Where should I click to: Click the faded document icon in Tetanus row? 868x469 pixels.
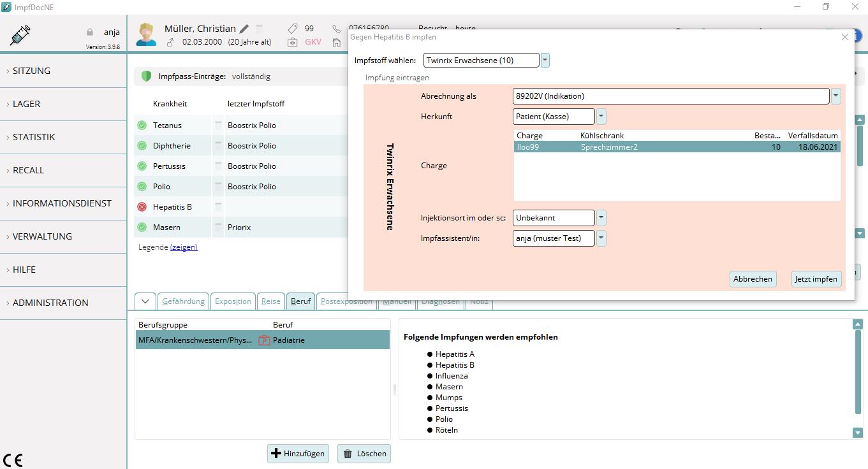point(218,126)
